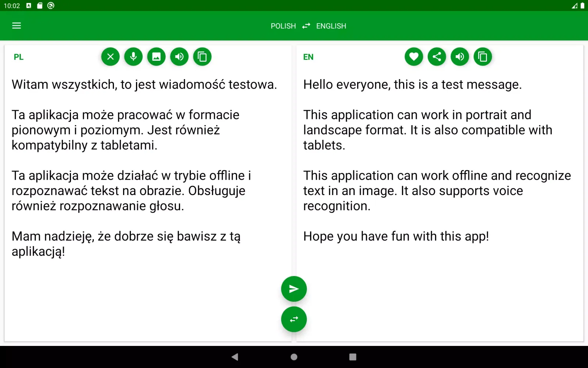Open image text recognition
Image resolution: width=588 pixels, height=368 pixels.
(x=156, y=56)
